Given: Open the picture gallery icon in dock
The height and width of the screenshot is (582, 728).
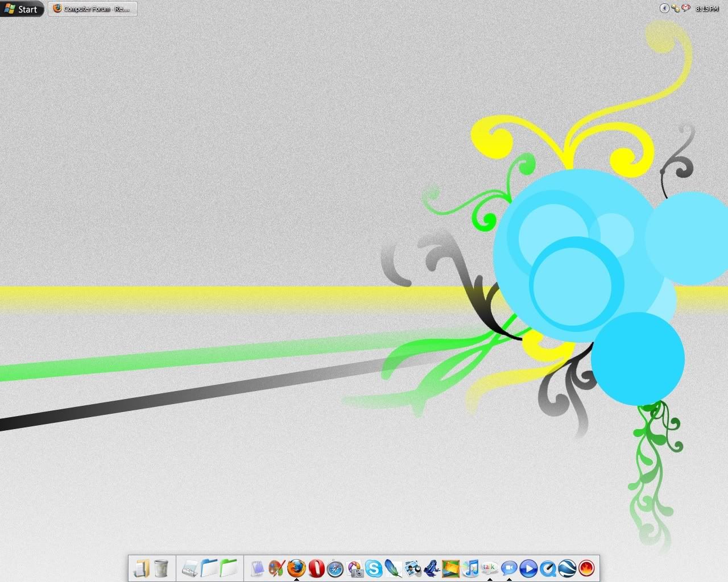Looking at the screenshot, I should 451,568.
